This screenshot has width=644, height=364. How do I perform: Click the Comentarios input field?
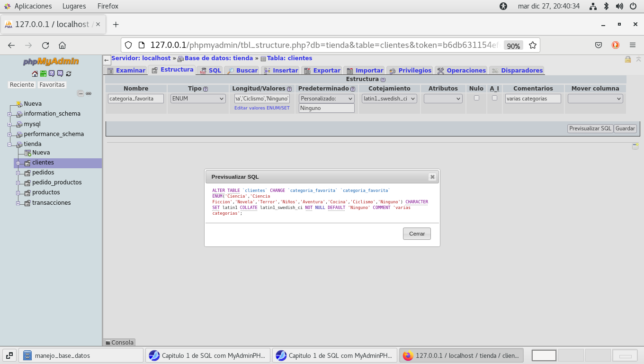(533, 99)
